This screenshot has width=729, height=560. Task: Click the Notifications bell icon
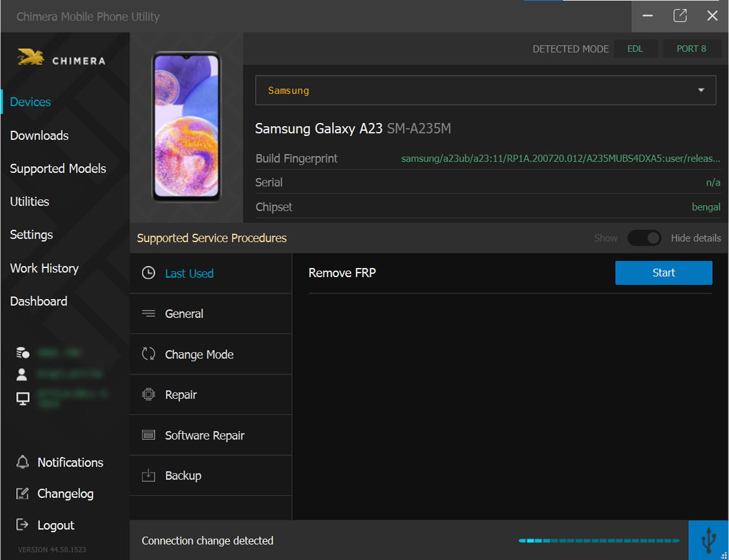coord(23,462)
